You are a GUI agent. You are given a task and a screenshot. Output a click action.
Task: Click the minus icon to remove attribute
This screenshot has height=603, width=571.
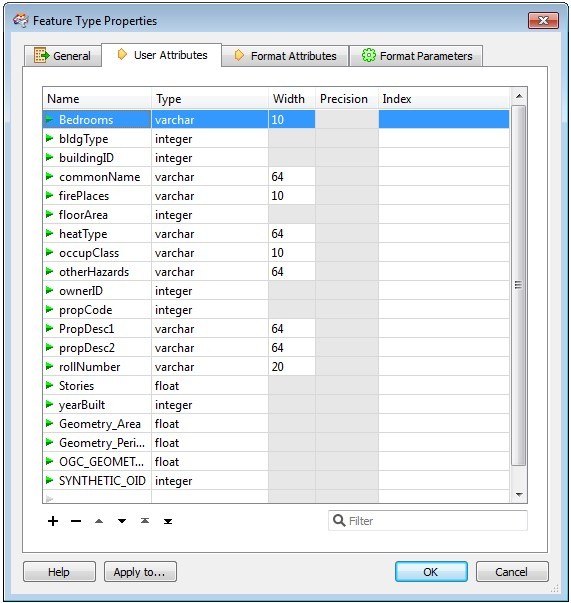click(x=76, y=521)
